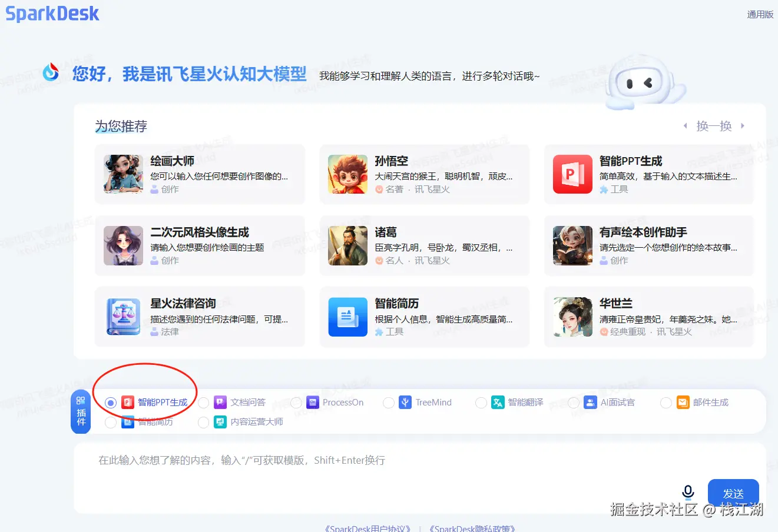Click the 内容运营大师 plugin icon

220,422
